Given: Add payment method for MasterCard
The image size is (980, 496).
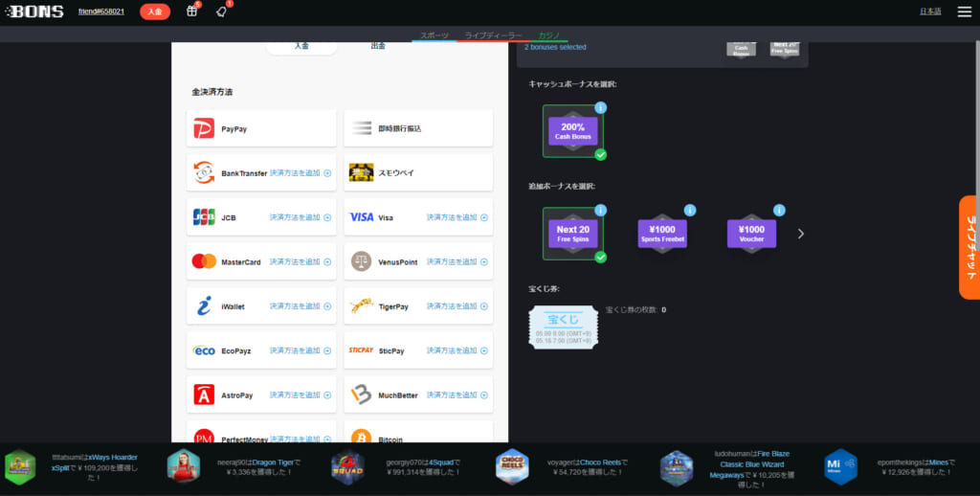Looking at the screenshot, I should pos(301,261).
